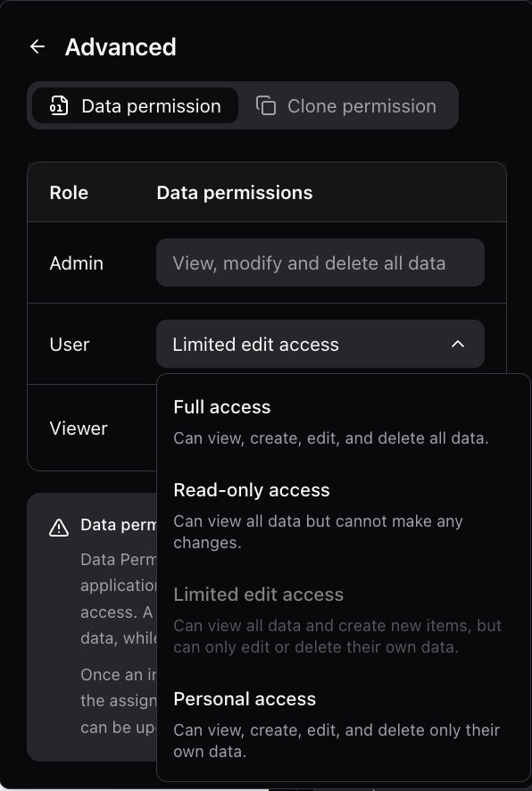Click the Advanced page title

pos(121,46)
